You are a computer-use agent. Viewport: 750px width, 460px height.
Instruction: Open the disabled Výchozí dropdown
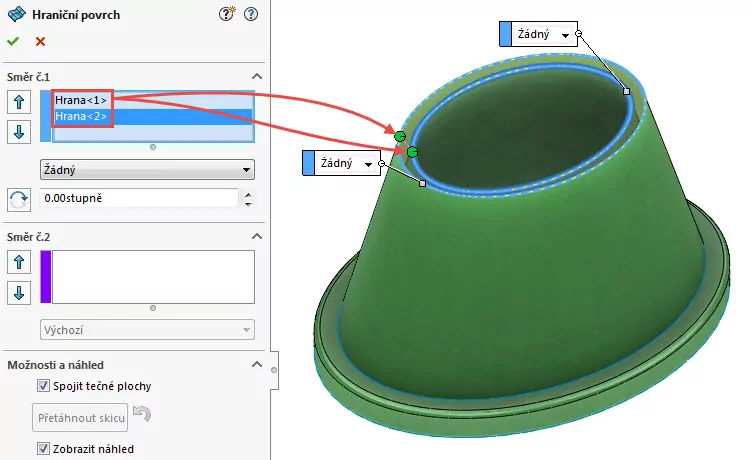pyautogui.click(x=147, y=330)
